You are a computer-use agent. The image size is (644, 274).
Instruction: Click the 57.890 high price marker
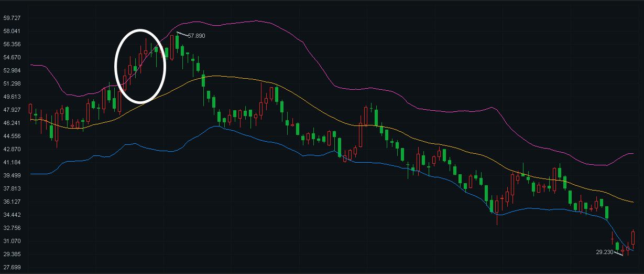(x=196, y=36)
